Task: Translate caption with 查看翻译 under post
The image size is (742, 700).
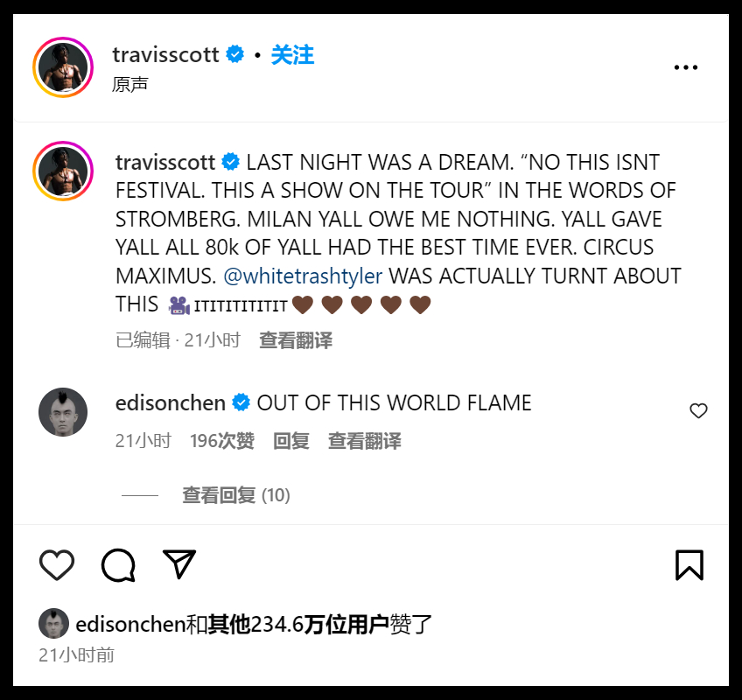Action: coord(296,340)
